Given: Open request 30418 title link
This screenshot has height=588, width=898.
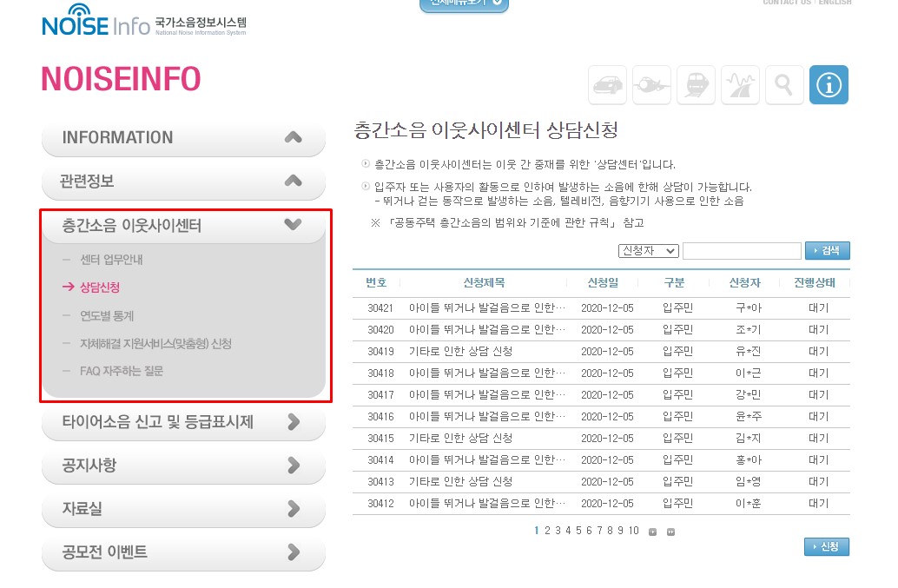Looking at the screenshot, I should tap(487, 373).
